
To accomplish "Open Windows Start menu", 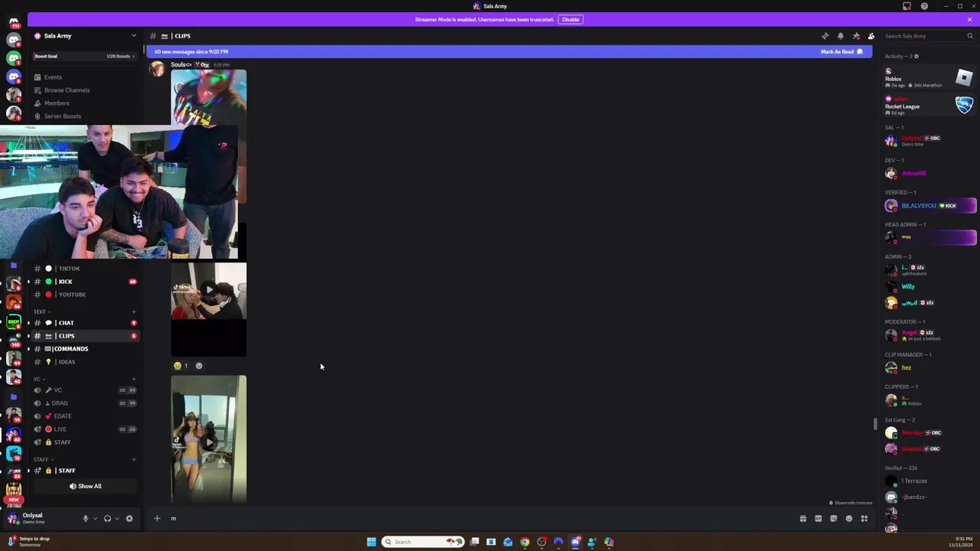I will tap(371, 542).
